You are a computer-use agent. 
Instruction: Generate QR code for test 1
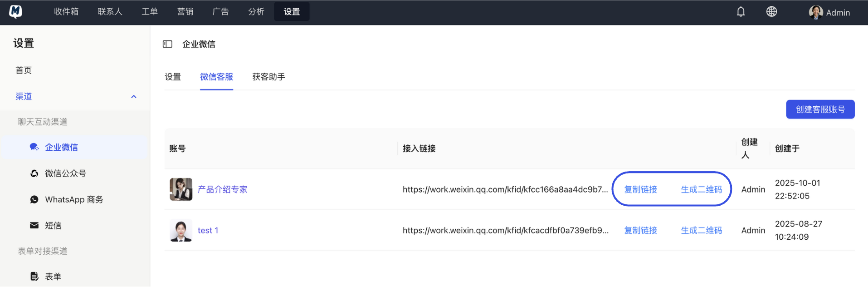[701, 230]
